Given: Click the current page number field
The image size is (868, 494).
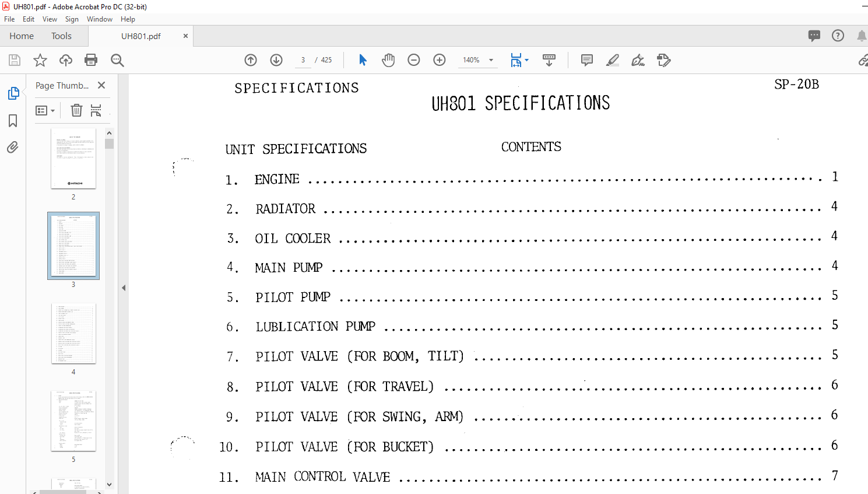Looking at the screenshot, I should coord(303,60).
